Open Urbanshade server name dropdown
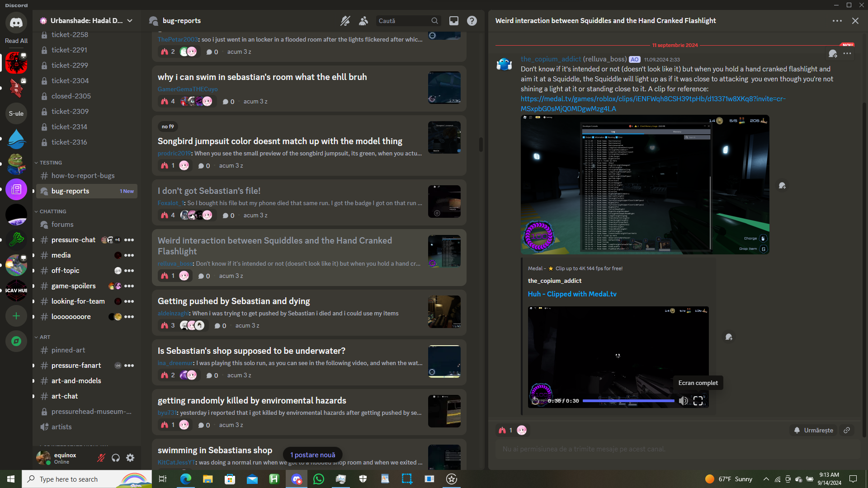Viewport: 868px width, 488px height. pyautogui.click(x=130, y=21)
